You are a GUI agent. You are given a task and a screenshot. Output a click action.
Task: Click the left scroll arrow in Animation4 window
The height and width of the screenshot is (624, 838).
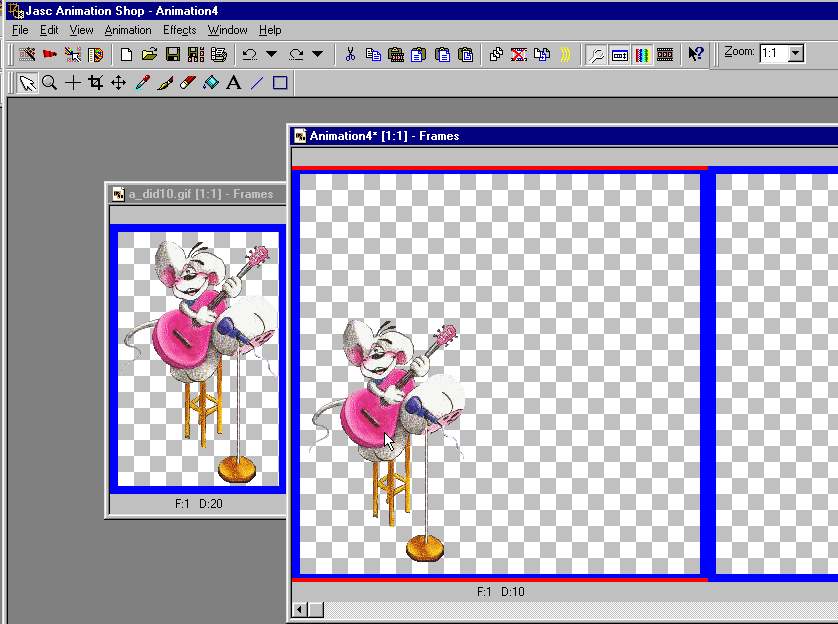coord(300,610)
